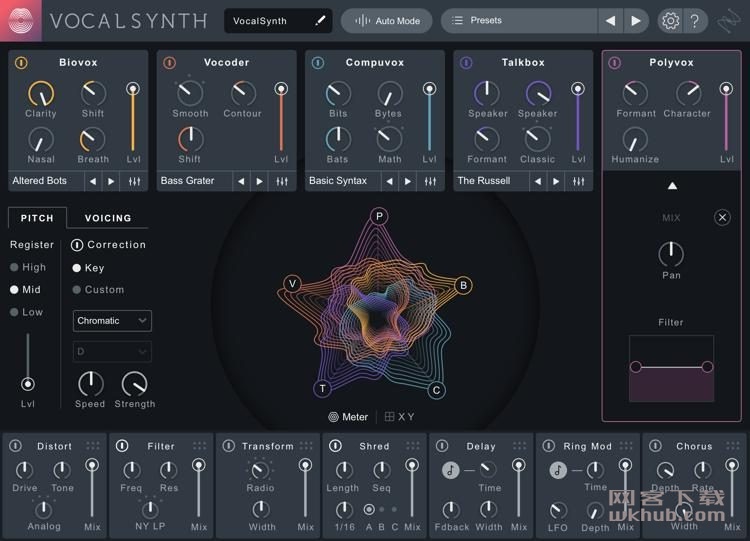Toggle Polyvox module power
This screenshot has height=541, width=750.
click(x=615, y=63)
